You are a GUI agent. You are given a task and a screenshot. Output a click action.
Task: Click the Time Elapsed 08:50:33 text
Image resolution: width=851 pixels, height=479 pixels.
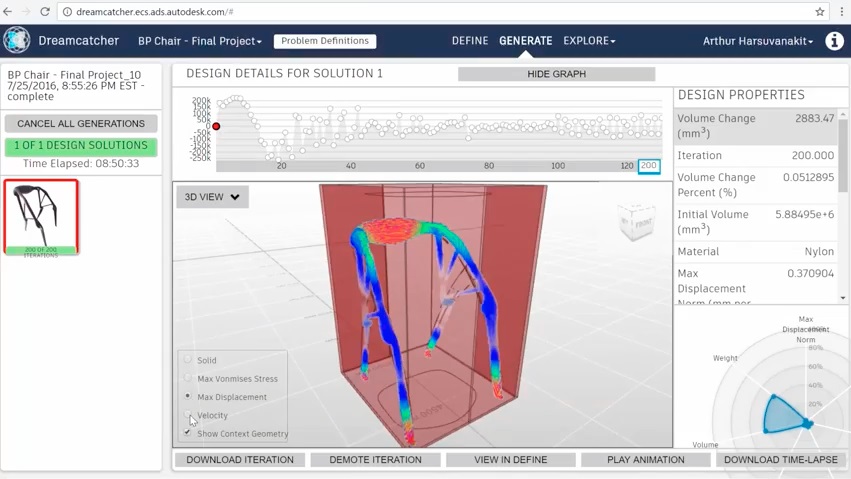[x=81, y=163]
